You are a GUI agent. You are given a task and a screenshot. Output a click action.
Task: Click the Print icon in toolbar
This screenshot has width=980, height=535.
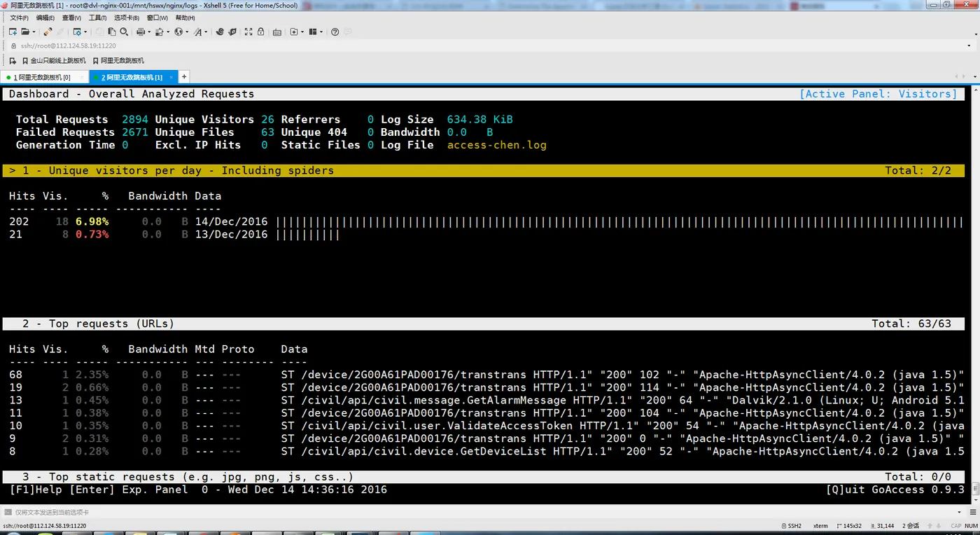click(141, 32)
